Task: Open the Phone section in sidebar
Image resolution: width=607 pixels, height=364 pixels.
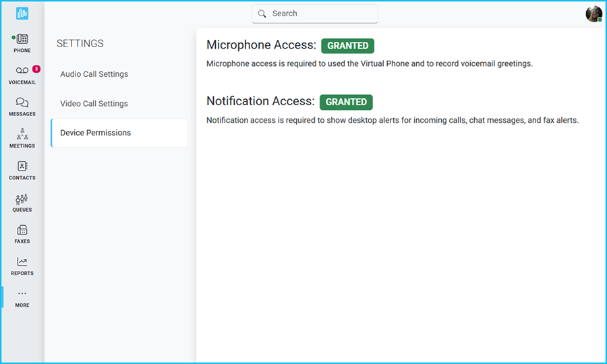Action: click(x=22, y=43)
